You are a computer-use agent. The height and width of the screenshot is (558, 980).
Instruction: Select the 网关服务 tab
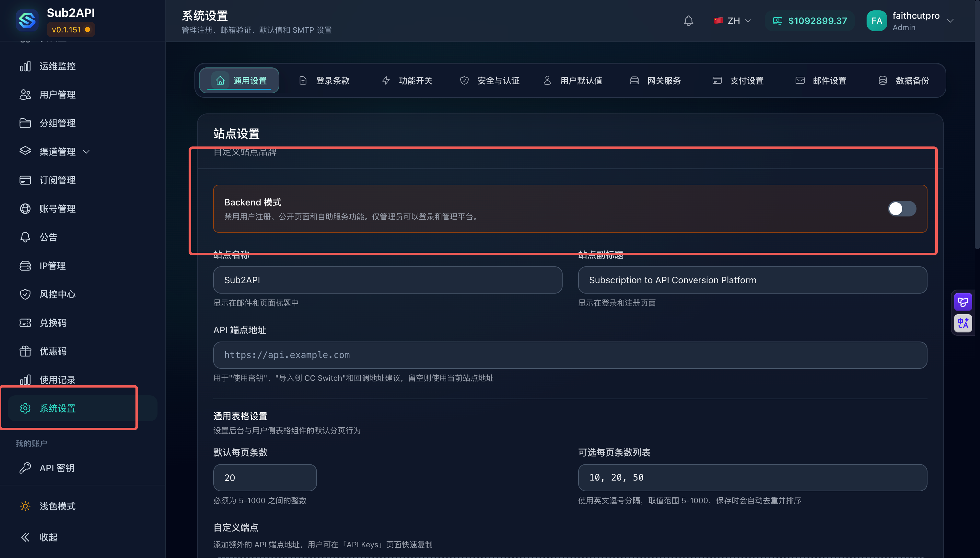coord(655,80)
